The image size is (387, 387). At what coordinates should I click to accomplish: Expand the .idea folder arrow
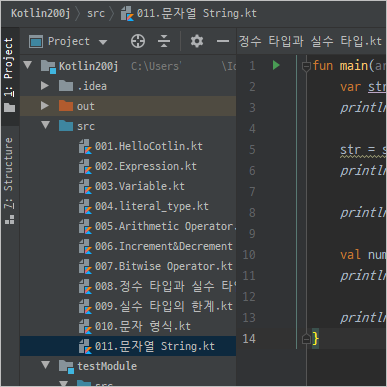pos(45,86)
